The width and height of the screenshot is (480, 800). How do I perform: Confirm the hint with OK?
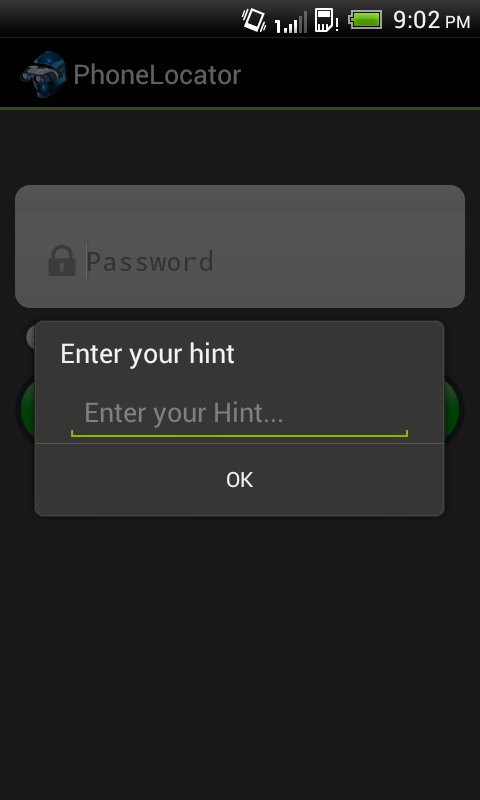240,480
